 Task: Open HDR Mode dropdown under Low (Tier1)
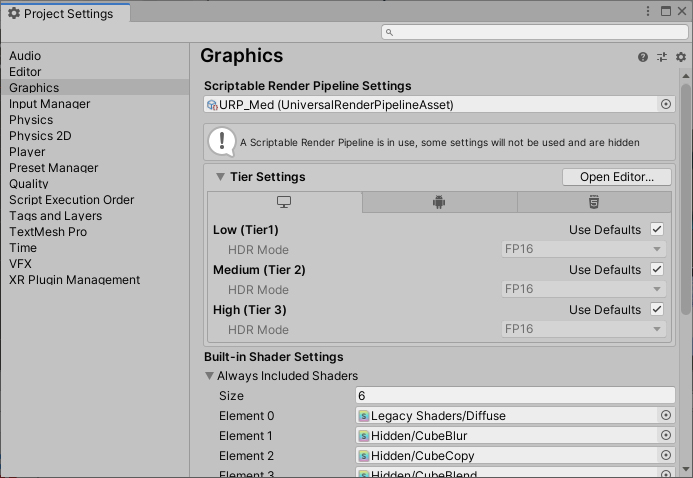click(583, 250)
